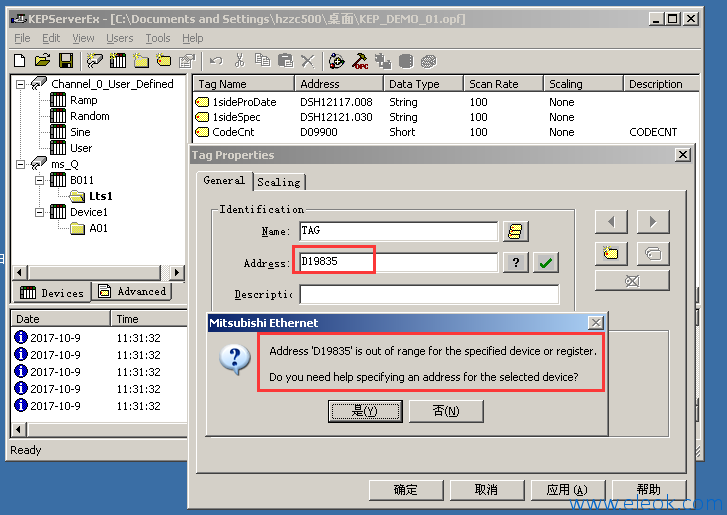Click the New Device toolbar icon
727x515 pixels.
118,61
